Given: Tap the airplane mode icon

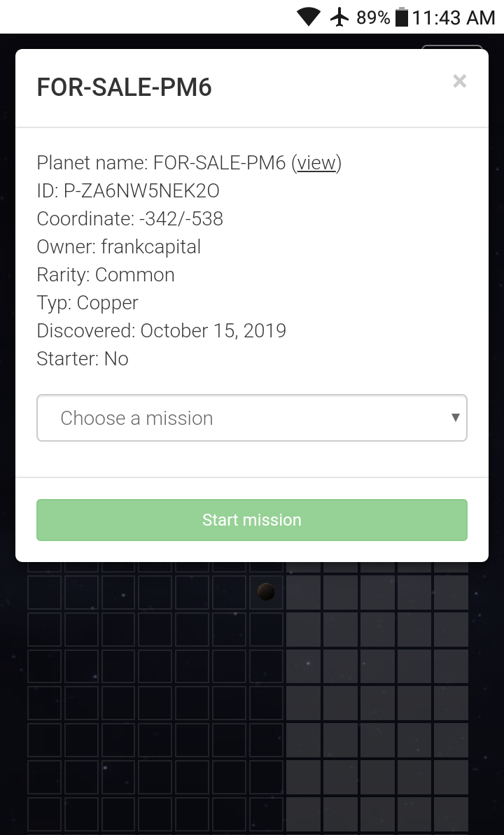Looking at the screenshot, I should click(x=339, y=17).
